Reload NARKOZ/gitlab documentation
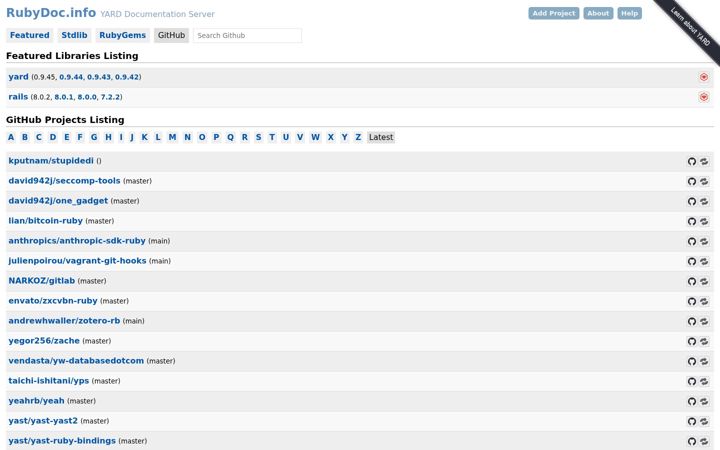This screenshot has height=450, width=720. point(704,281)
